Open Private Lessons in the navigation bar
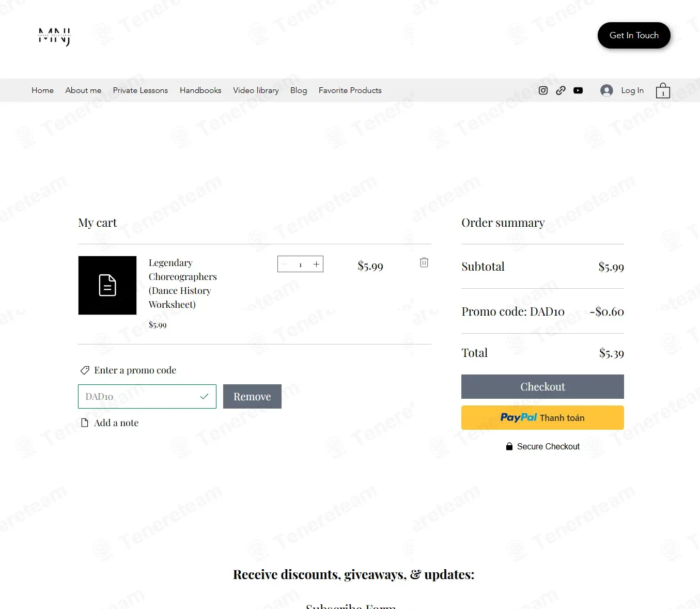Image resolution: width=700 pixels, height=609 pixels. coord(141,90)
